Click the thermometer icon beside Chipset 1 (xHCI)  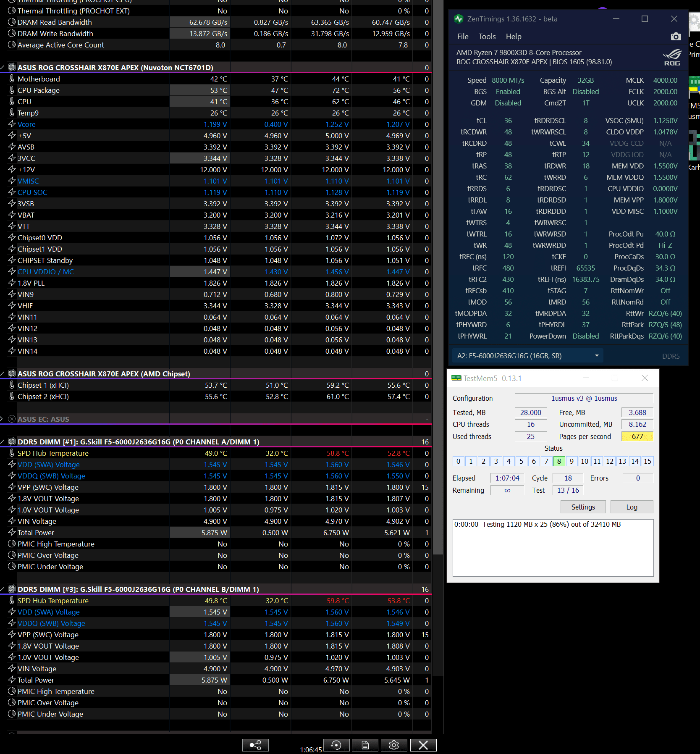click(x=12, y=385)
